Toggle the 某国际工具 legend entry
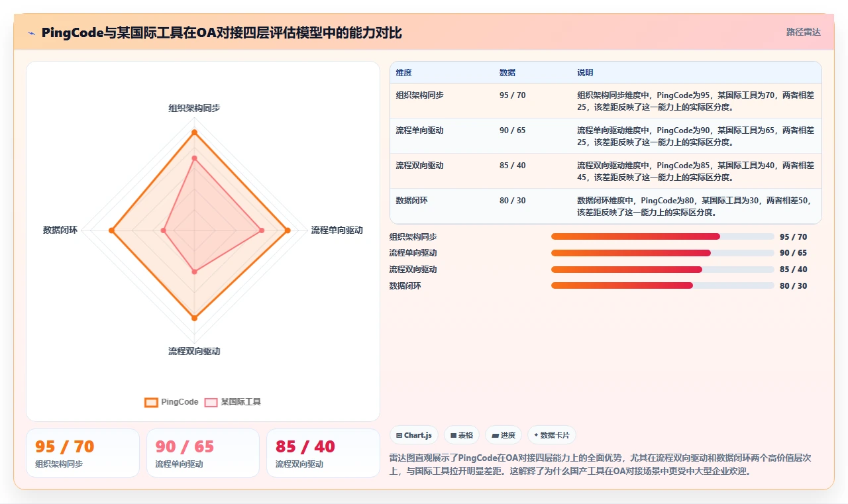 (233, 402)
